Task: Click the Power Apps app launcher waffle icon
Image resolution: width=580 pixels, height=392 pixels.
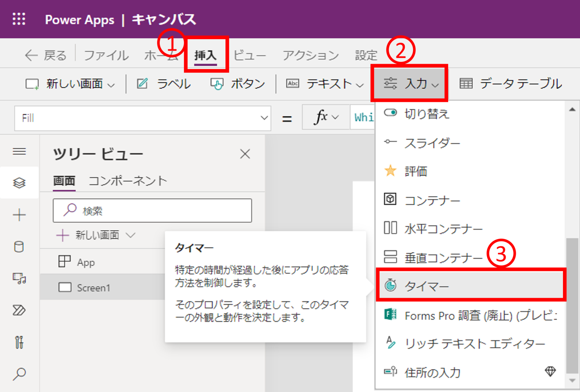Action: (x=18, y=19)
